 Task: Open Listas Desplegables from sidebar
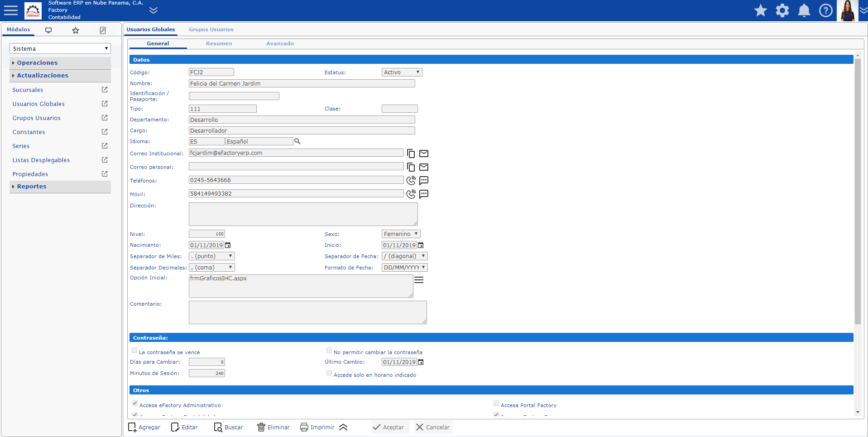click(41, 160)
